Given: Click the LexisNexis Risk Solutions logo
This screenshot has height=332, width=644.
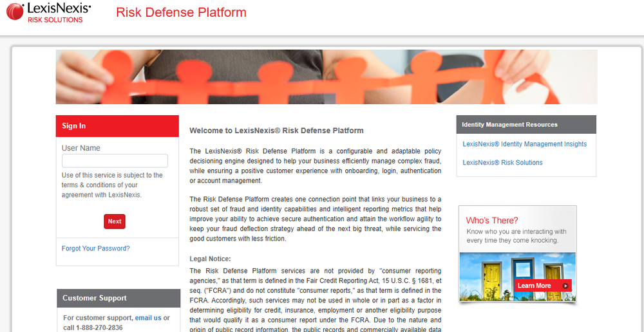Looking at the screenshot, I should pos(49,12).
